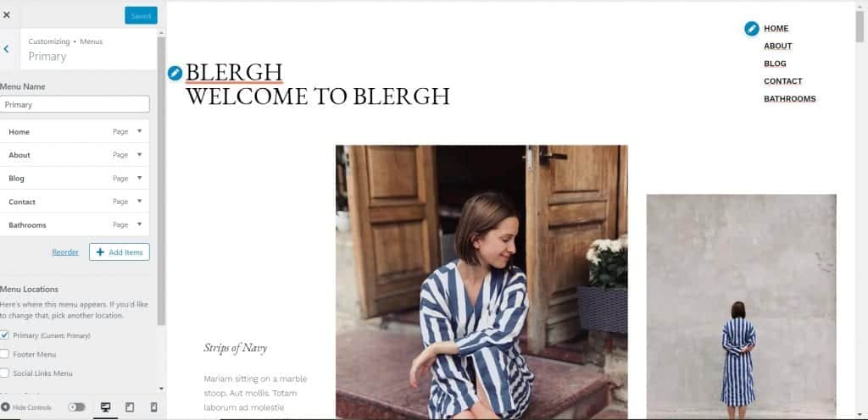Switch to tablet preview device icon
Screen dimensions: 868x420
pyautogui.click(x=130, y=407)
